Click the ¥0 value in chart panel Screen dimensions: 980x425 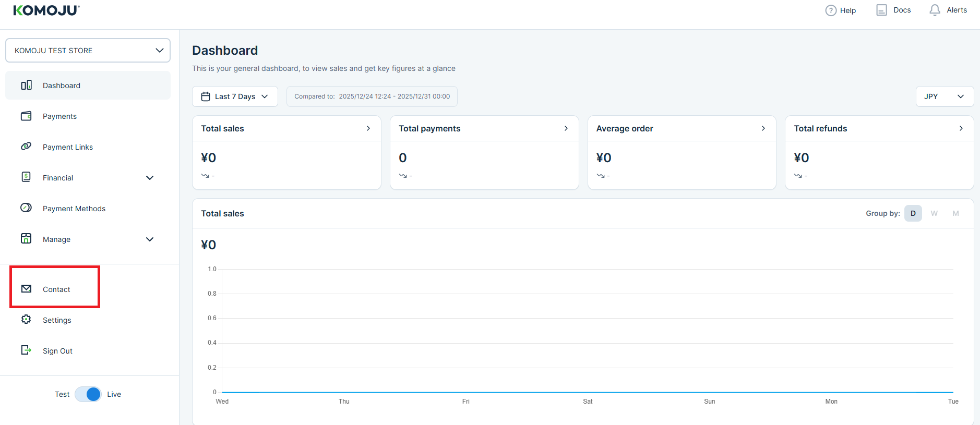click(x=209, y=245)
